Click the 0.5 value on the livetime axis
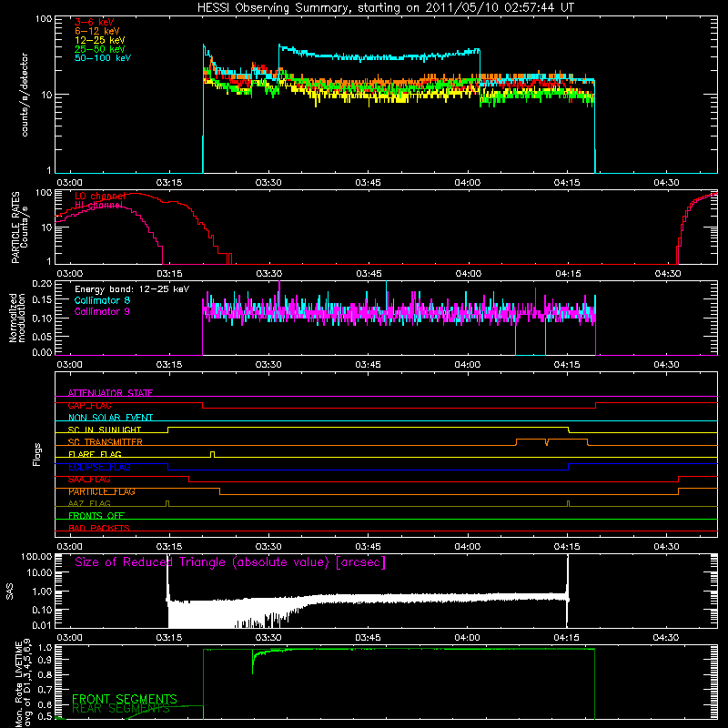Viewport: 728px width, 728px height. (x=45, y=716)
